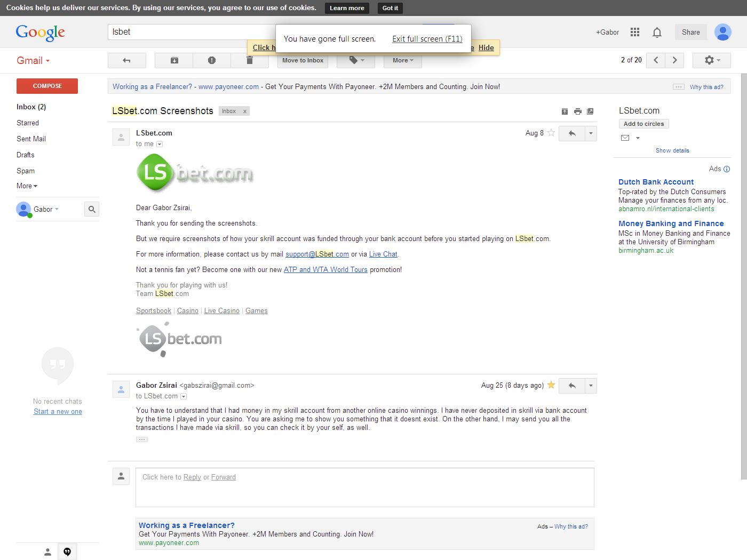Open the Live Chat link
The width and height of the screenshot is (747, 560).
pyautogui.click(x=383, y=254)
